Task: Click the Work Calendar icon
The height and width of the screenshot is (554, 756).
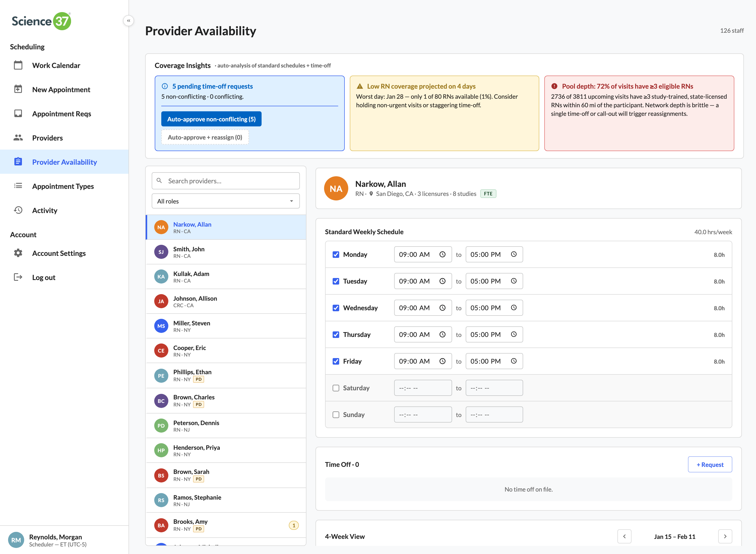Action: pos(18,65)
